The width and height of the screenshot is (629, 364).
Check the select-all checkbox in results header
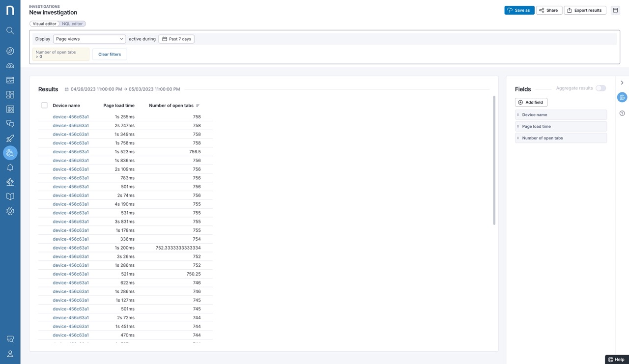[x=44, y=106]
